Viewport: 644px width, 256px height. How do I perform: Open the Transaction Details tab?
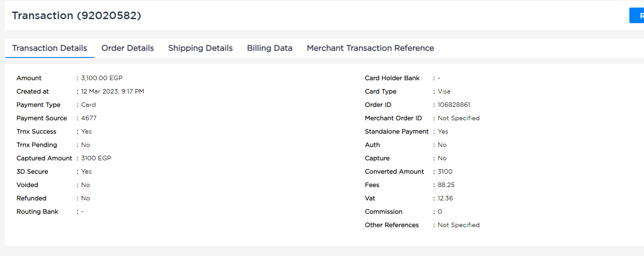click(49, 48)
